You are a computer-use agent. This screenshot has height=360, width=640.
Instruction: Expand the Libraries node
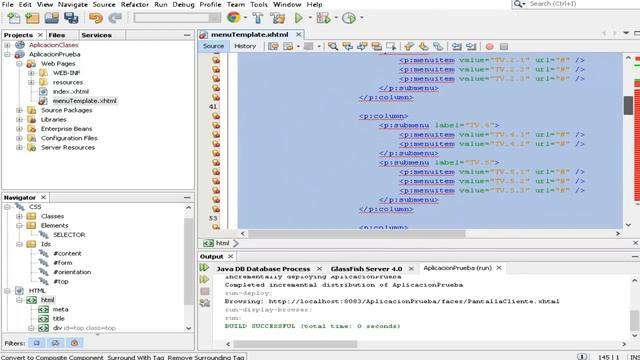click(x=19, y=120)
